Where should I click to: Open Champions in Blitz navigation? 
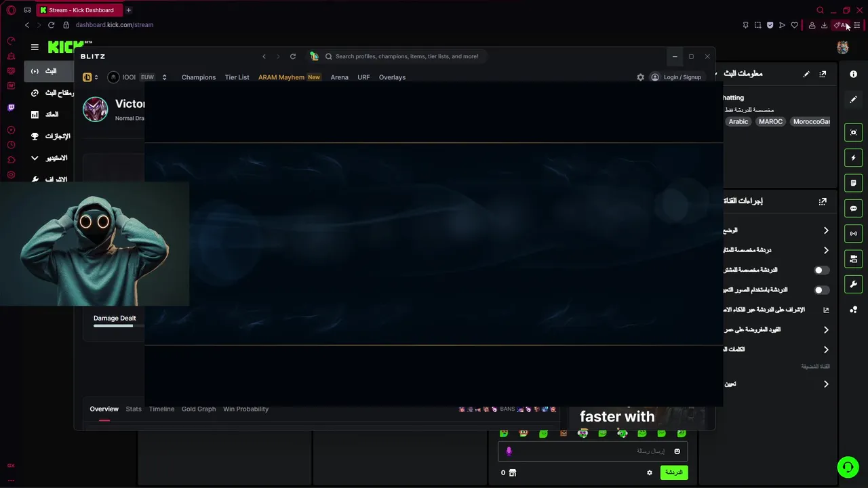[199, 77]
